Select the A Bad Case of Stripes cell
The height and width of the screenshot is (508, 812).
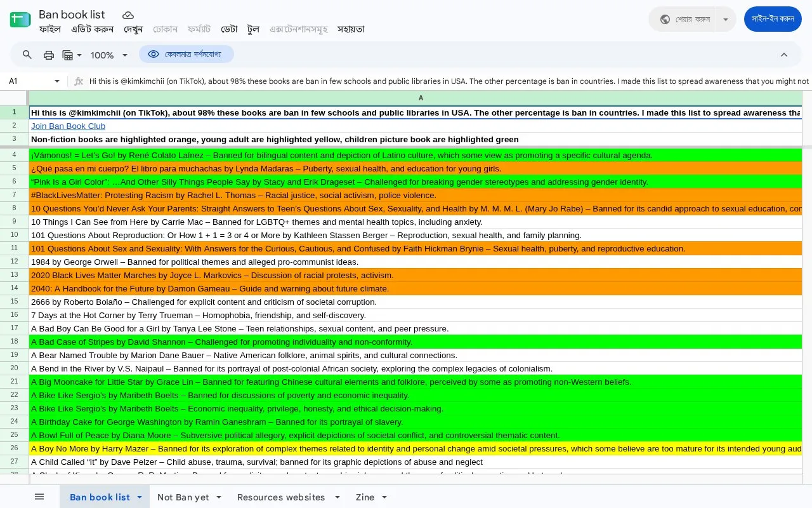click(416, 342)
